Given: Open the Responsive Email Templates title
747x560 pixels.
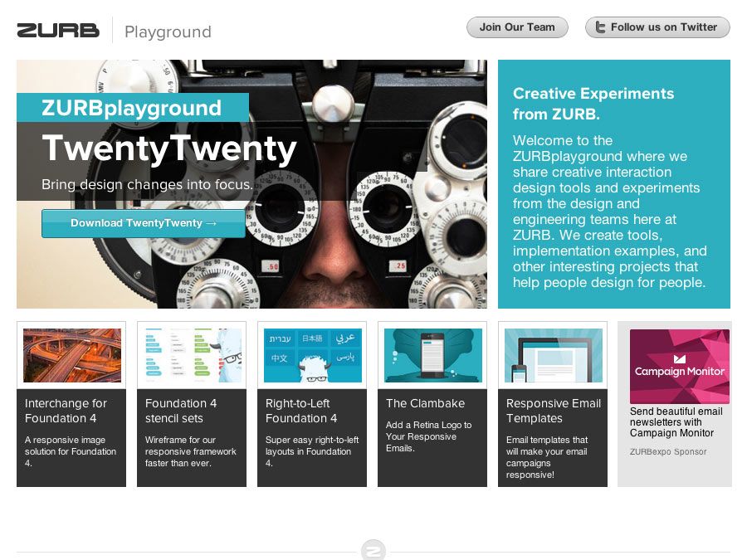Looking at the screenshot, I should point(554,411).
